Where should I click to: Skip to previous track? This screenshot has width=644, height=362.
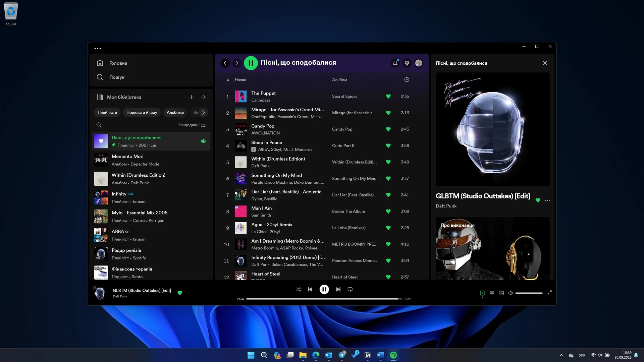point(310,289)
